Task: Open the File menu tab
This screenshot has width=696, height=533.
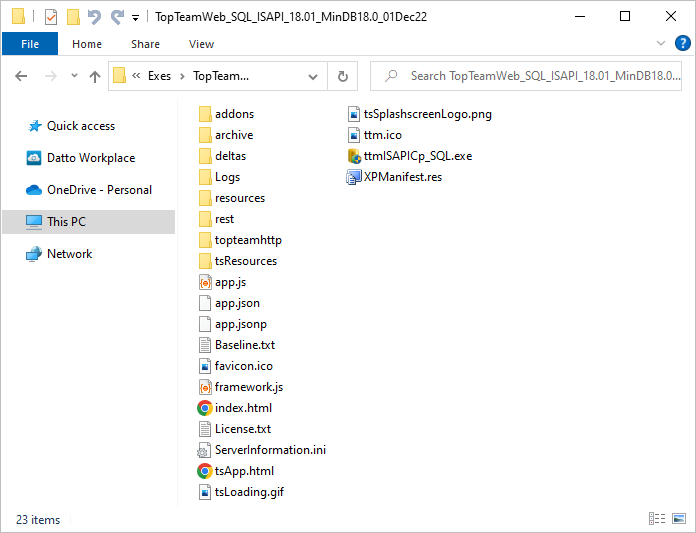Action: click(30, 44)
